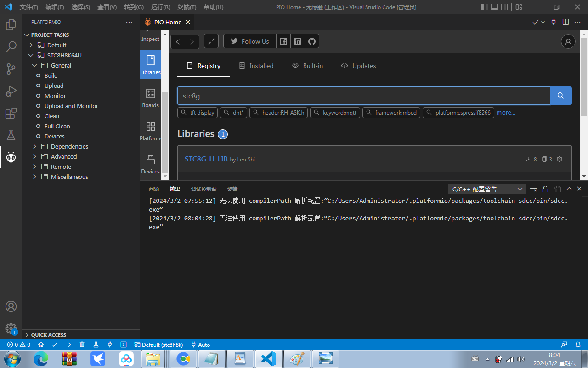
Task: Click Serial Monitor plug in status bar
Action: (110, 345)
